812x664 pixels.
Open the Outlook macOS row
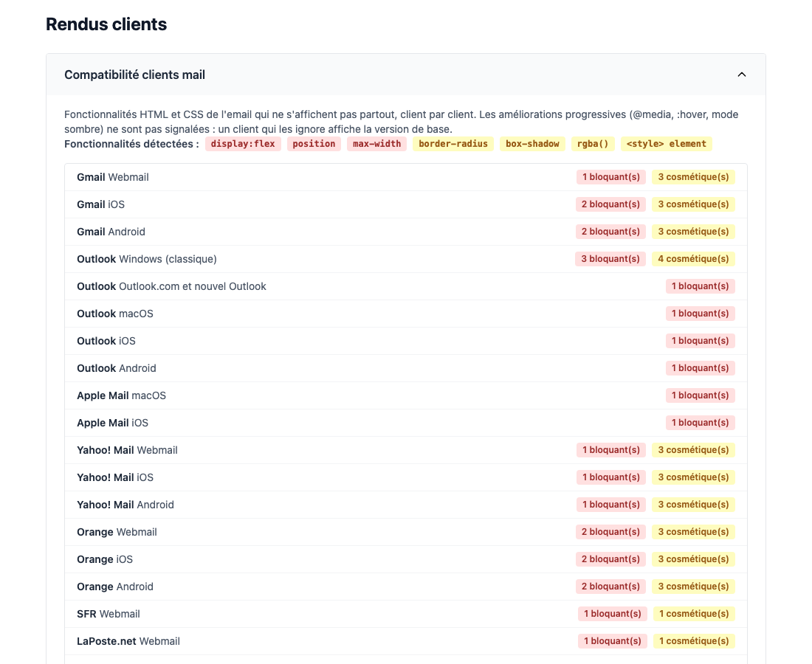point(405,314)
